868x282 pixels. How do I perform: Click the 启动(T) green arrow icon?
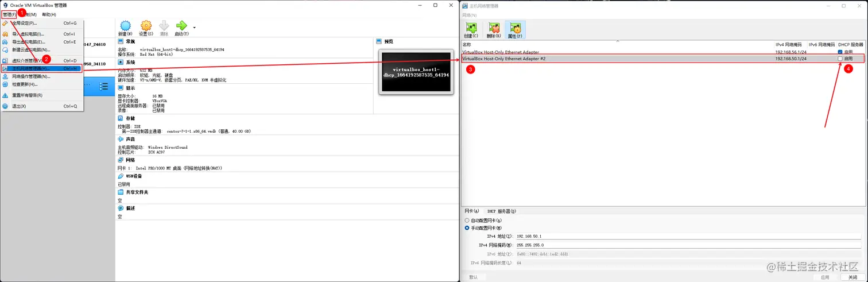[181, 28]
